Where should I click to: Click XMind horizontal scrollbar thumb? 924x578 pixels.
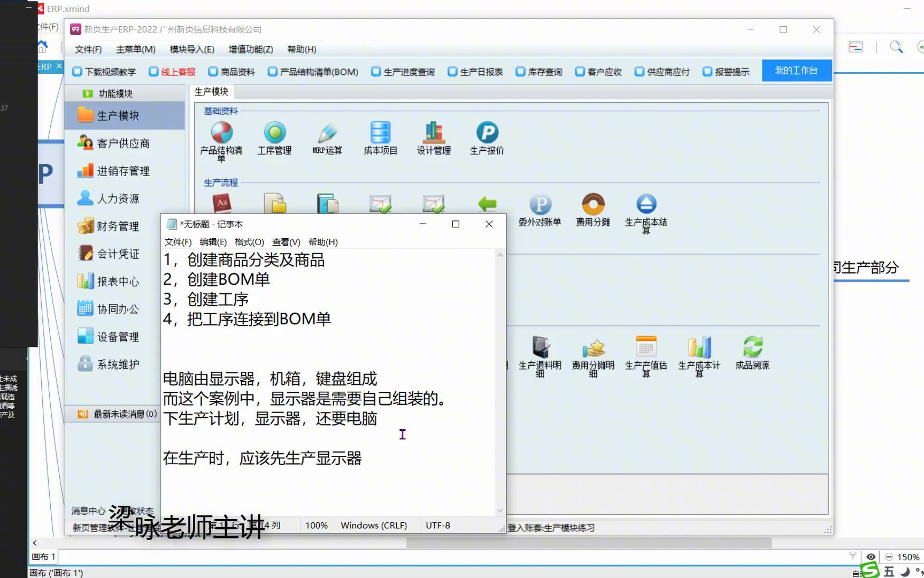pyautogui.click(x=589, y=543)
